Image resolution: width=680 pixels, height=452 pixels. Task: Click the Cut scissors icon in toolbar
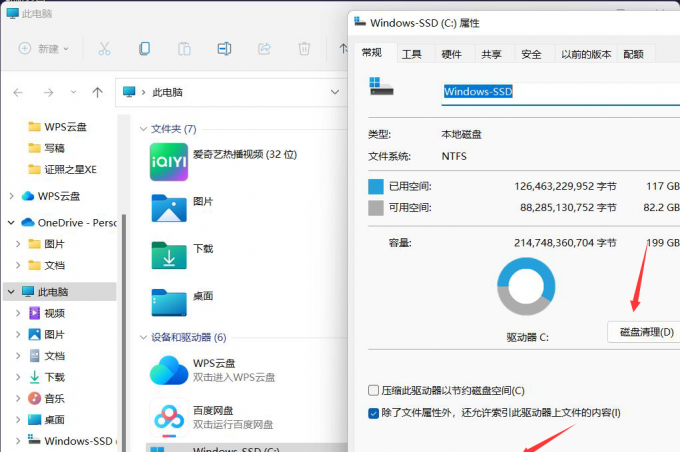[x=104, y=49]
